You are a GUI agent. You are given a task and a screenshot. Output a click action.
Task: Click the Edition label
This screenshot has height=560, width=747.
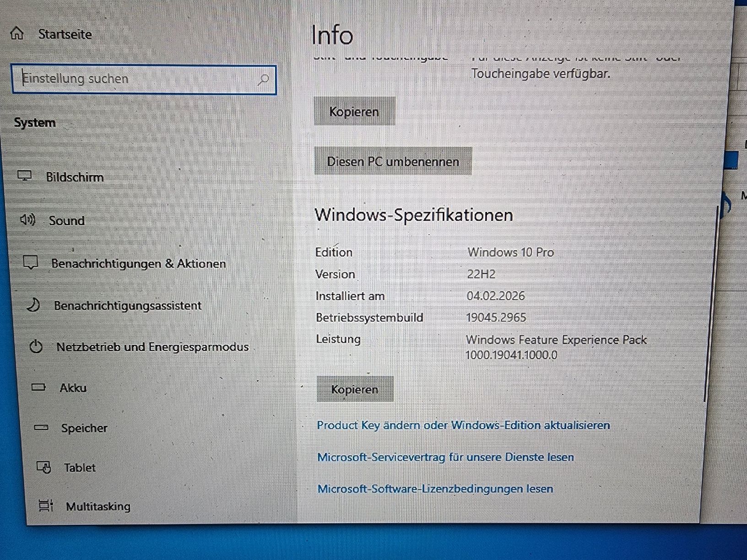pyautogui.click(x=334, y=252)
